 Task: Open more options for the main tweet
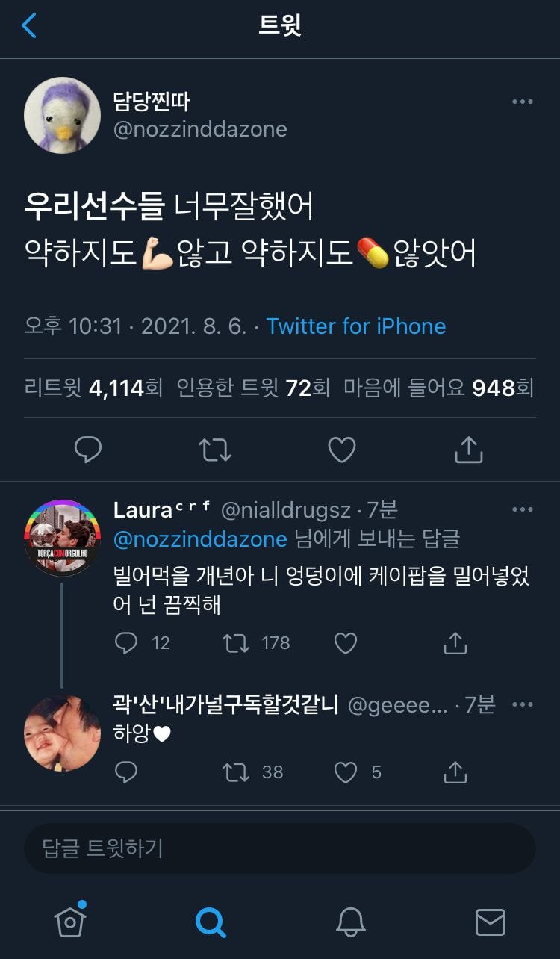pyautogui.click(x=522, y=102)
